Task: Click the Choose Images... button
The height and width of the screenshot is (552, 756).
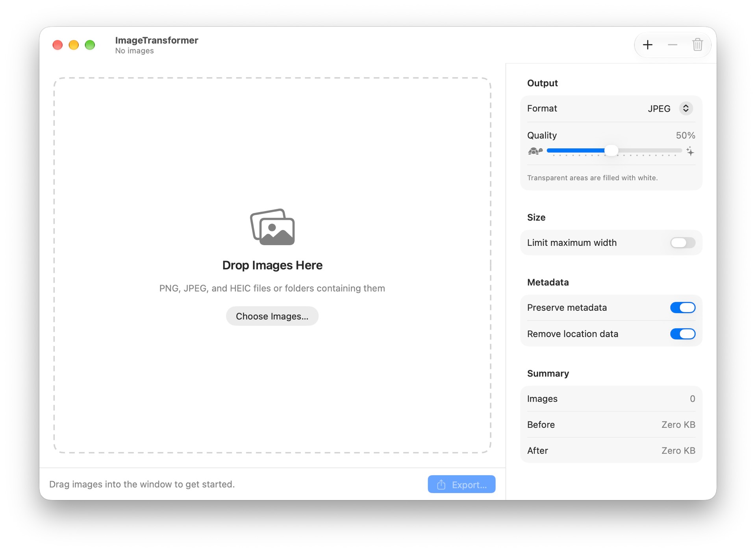Action: (x=272, y=316)
